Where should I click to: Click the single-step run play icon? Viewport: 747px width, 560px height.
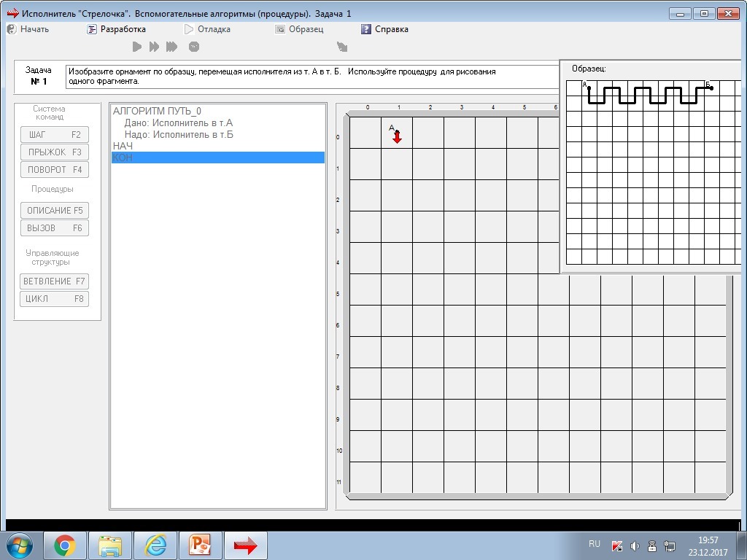(x=137, y=47)
